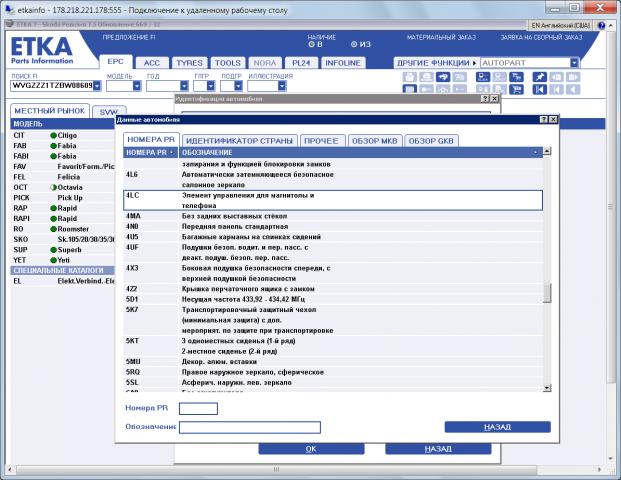Click the highlighted list icon left of the cart transfer icon
This screenshot has width=621, height=480.
483,77
